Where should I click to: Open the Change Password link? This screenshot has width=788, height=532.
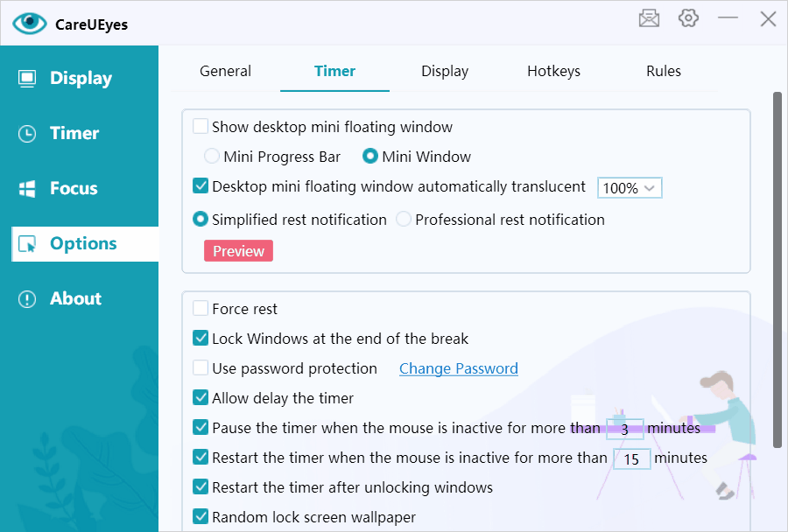(458, 368)
